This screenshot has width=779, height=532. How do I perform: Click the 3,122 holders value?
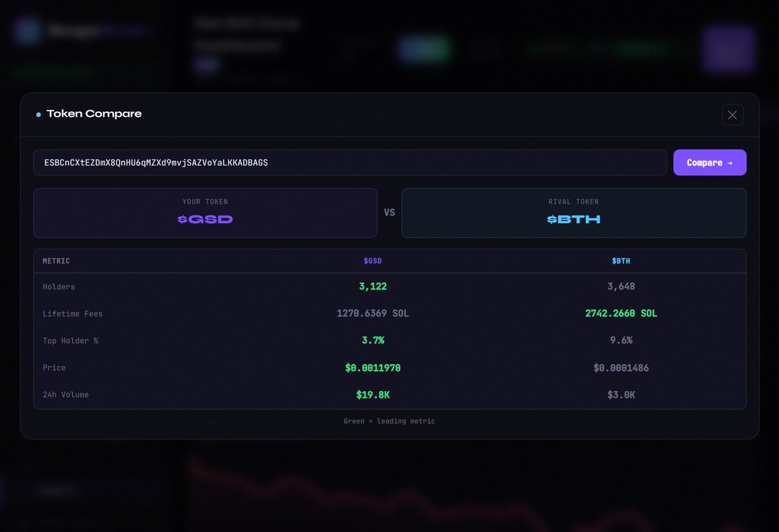373,286
